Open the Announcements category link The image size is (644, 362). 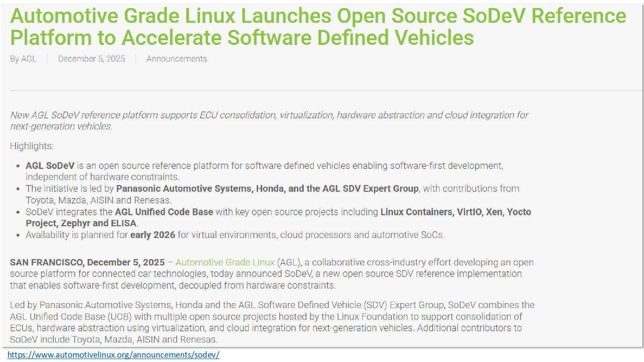click(177, 59)
